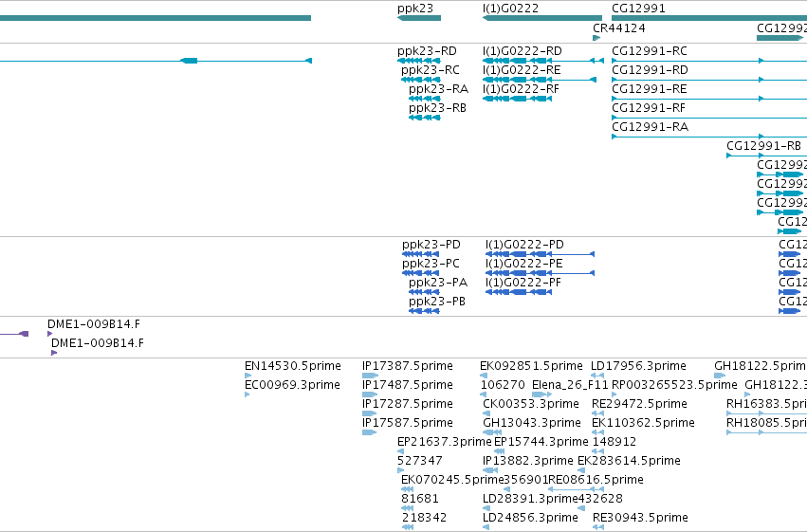Click EST label EN14530.5prime
Screen dimensions: 807x532
pos(293,366)
